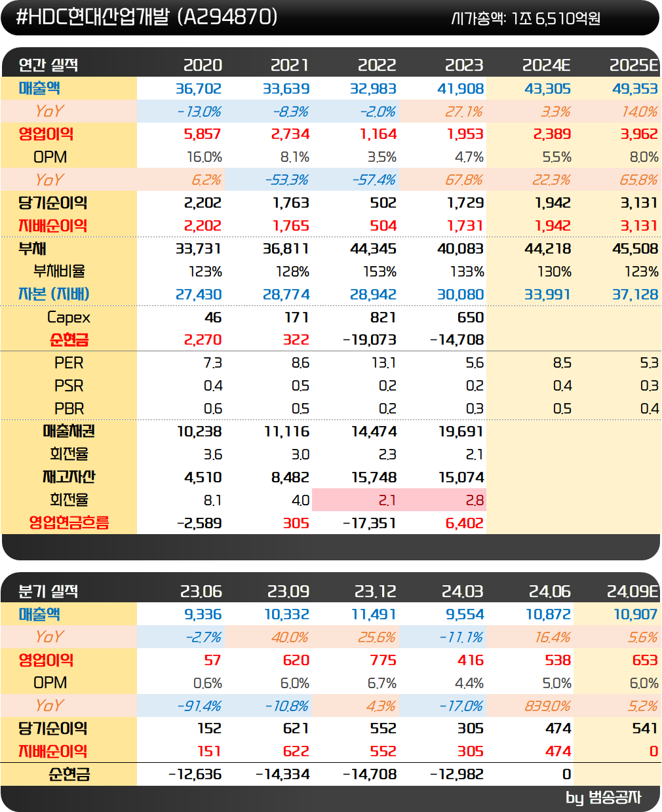
Task: Select the 2022 순현금 value -19,073
Action: [x=370, y=339]
